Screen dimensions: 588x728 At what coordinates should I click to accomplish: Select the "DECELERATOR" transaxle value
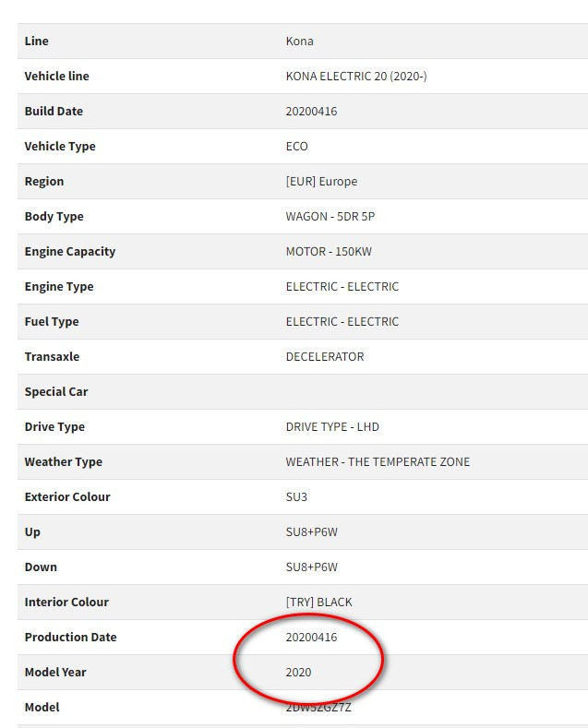(325, 356)
